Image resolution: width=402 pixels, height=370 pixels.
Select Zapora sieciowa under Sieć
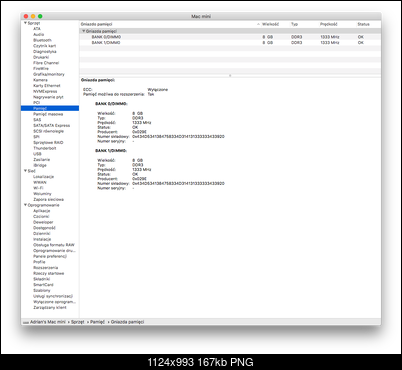(x=48, y=199)
